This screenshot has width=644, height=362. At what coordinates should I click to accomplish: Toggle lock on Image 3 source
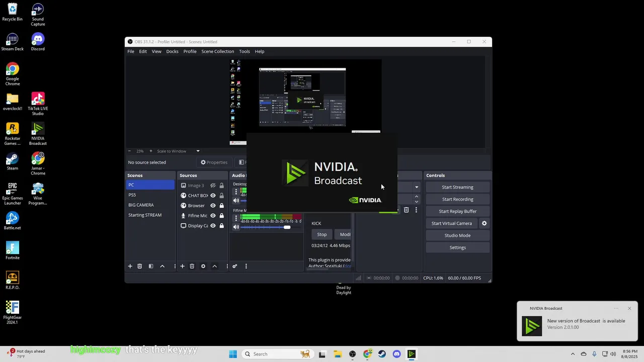coord(221,186)
